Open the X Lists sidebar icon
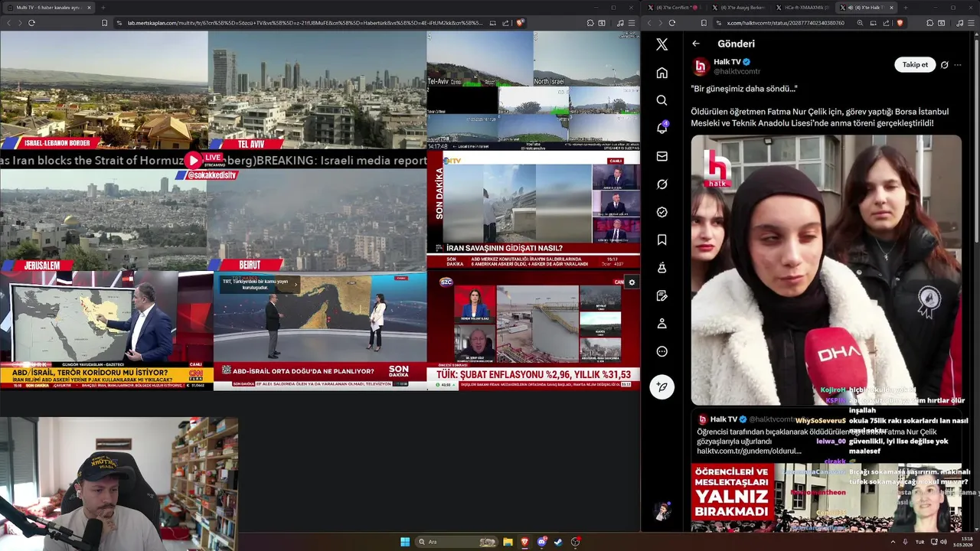Image resolution: width=980 pixels, height=551 pixels. coord(661,295)
